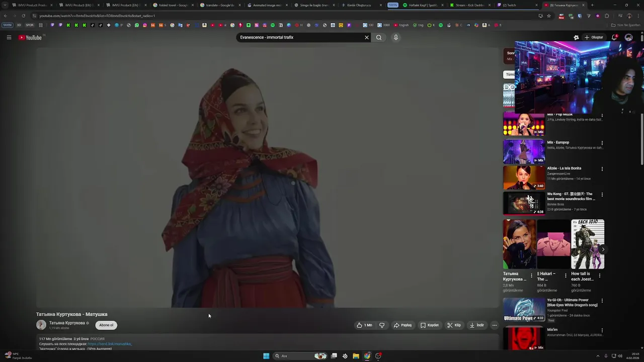Clear the search box with X
Viewport: 644px width, 362px height.
tap(366, 37)
